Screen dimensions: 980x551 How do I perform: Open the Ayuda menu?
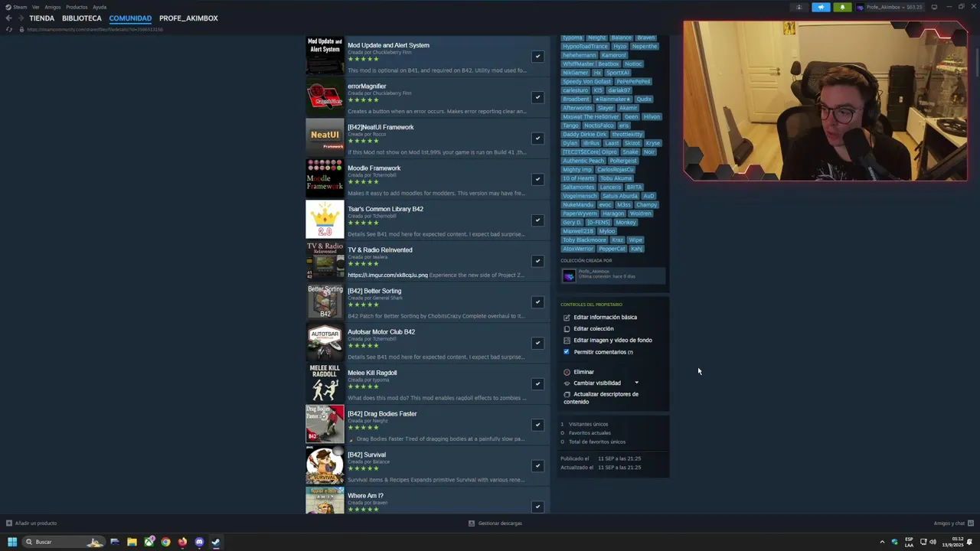(x=100, y=7)
